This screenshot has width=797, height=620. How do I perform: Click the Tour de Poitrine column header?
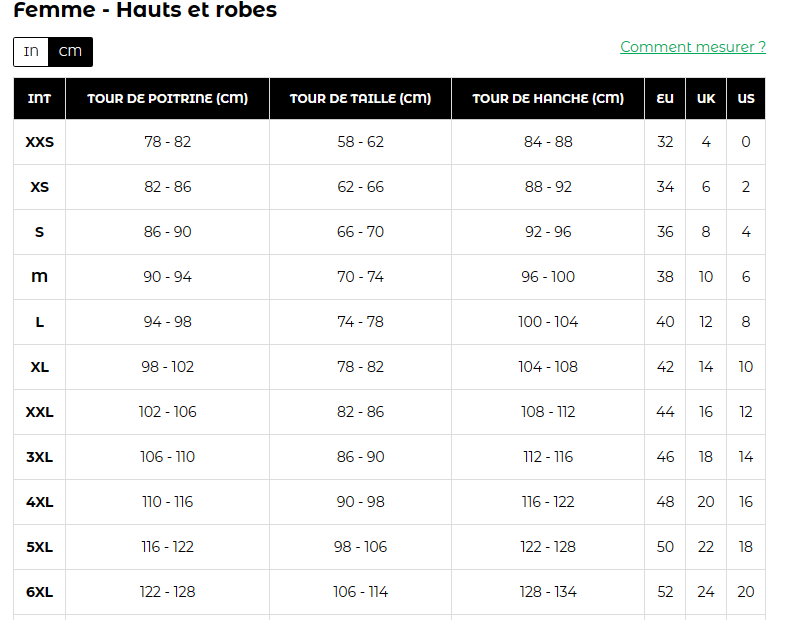point(167,99)
